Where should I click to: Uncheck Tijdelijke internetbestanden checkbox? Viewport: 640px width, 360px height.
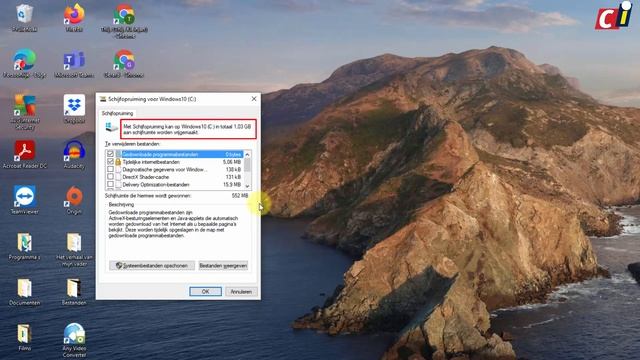point(110,162)
